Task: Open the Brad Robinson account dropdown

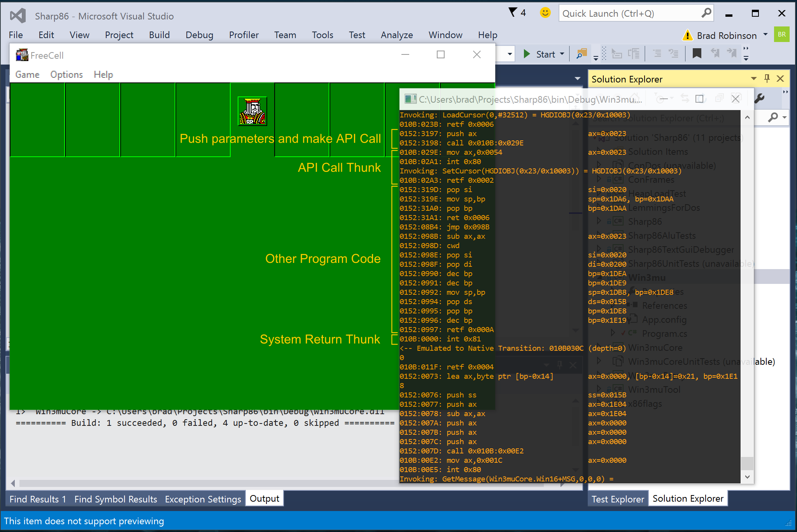Action: coord(765,35)
